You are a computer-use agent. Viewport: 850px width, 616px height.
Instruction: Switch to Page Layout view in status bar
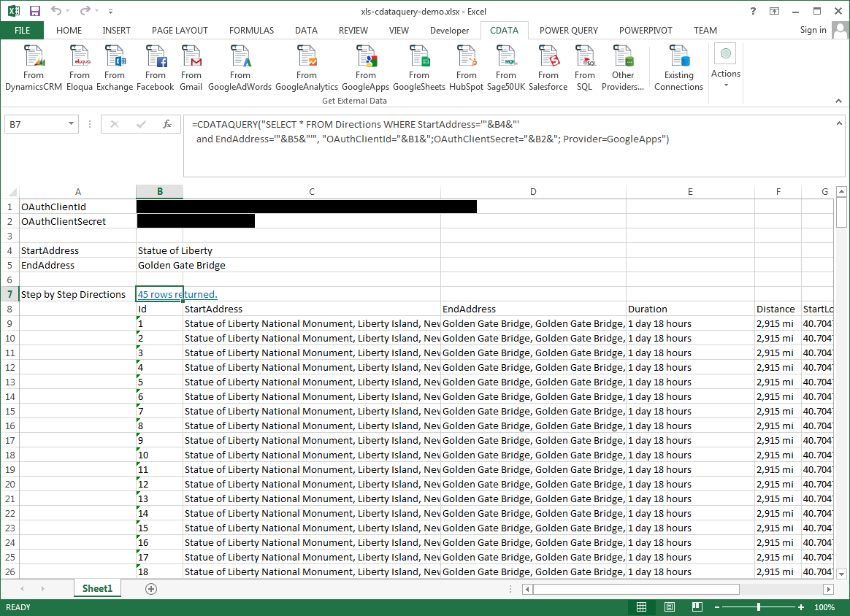(669, 607)
